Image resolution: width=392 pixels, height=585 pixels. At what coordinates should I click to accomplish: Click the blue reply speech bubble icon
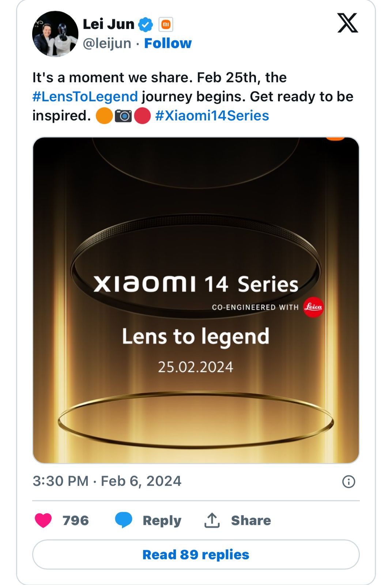124,520
